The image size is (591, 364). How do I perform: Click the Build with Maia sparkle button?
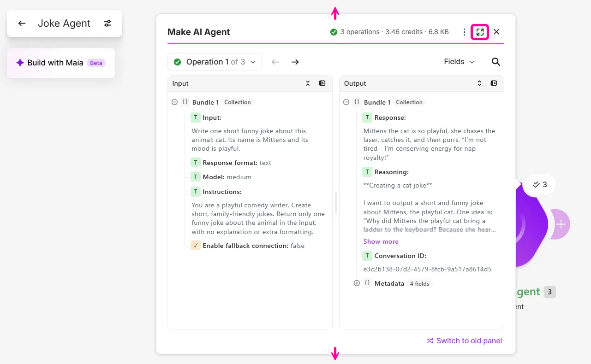61,63
